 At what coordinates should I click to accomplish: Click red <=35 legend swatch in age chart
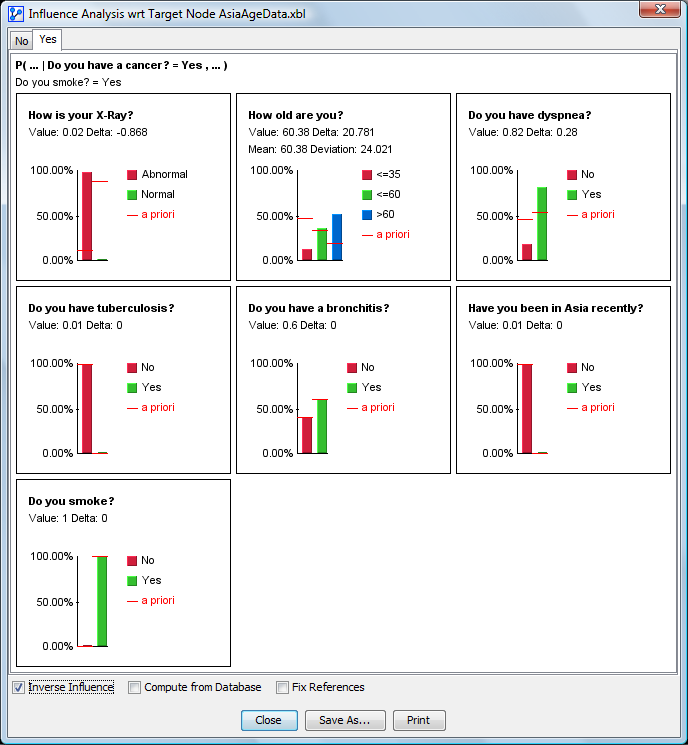coord(367,174)
